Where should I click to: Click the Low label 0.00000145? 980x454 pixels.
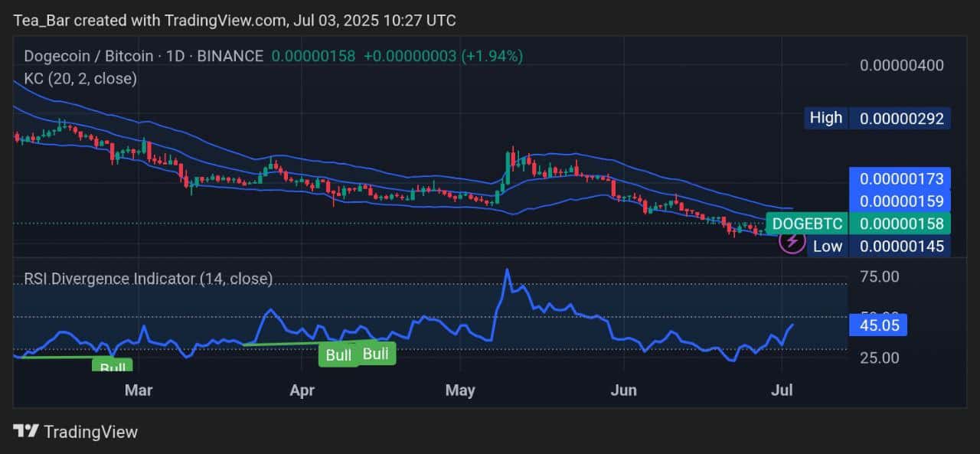pos(879,246)
